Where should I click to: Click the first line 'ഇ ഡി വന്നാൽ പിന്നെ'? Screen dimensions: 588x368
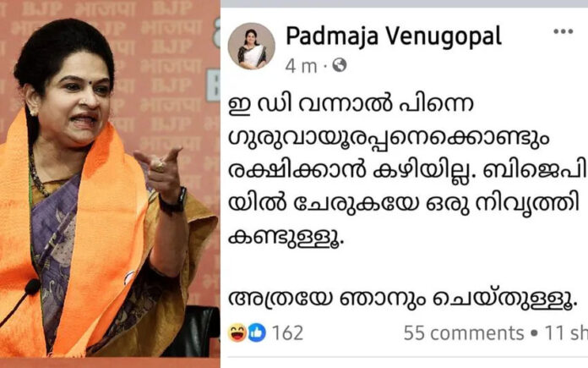(351, 105)
